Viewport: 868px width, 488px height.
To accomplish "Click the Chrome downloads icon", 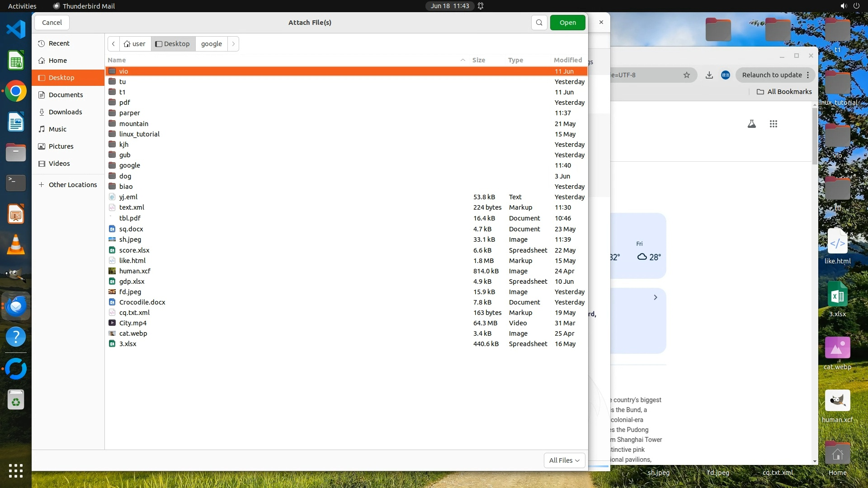I will click(x=709, y=75).
